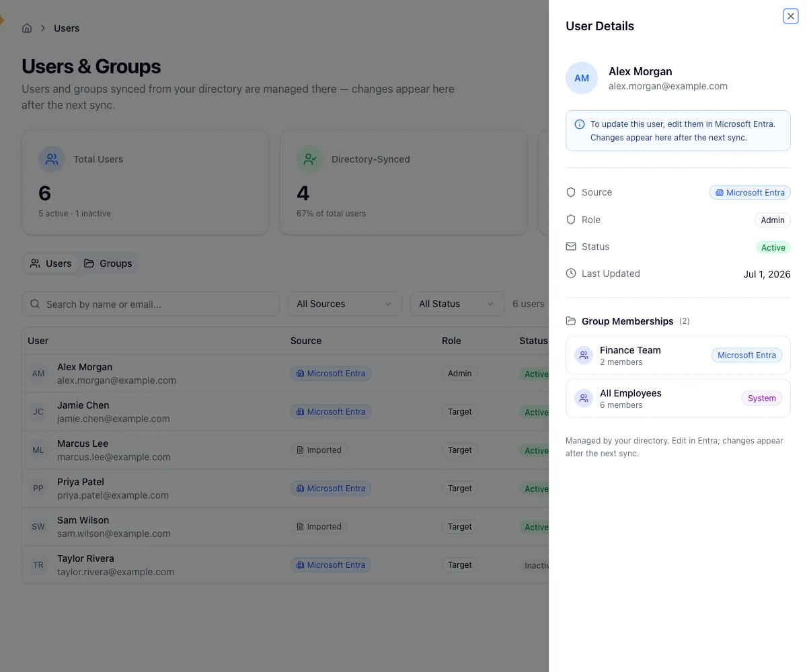This screenshot has height=672, width=807.
Task: Click the shield icon next to Source
Action: coord(571,192)
